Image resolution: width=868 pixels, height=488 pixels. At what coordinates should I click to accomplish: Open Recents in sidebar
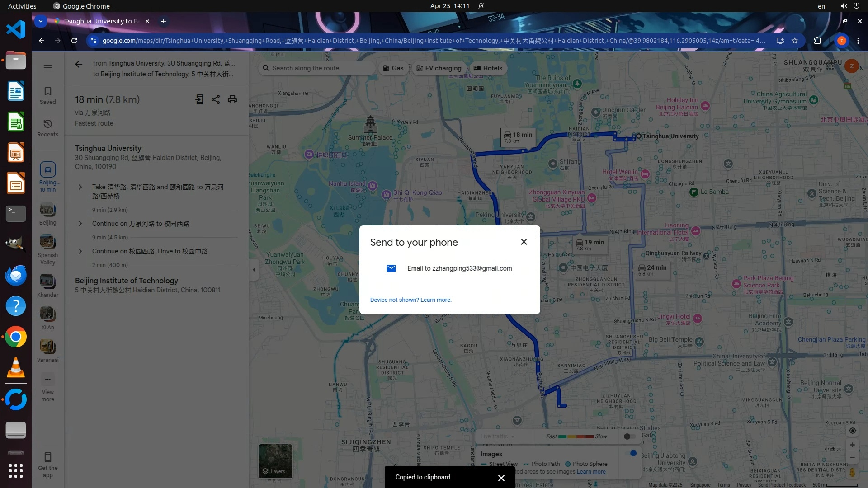48,128
